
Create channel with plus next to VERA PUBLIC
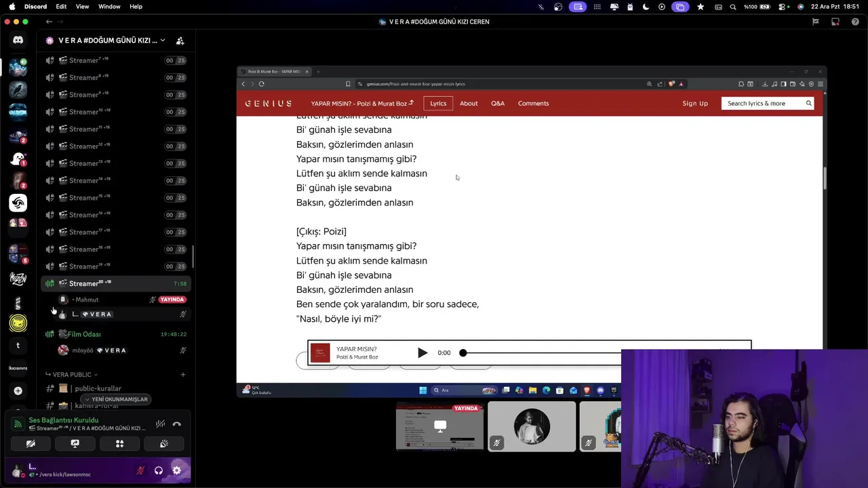[182, 374]
